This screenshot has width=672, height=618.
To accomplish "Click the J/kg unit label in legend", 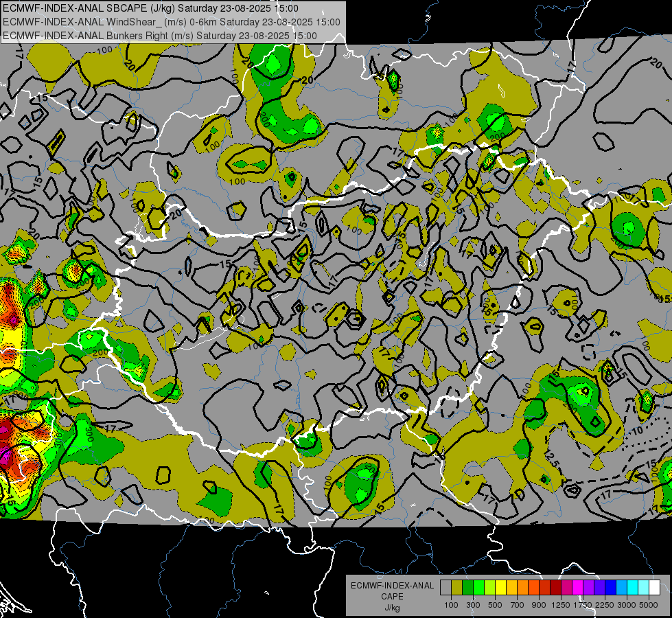I will pos(392,608).
